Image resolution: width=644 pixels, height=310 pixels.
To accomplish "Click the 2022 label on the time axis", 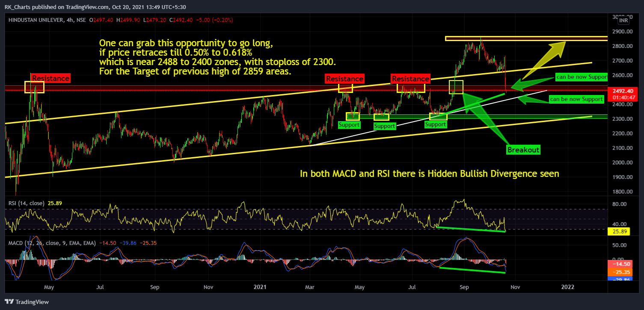I will point(568,286).
